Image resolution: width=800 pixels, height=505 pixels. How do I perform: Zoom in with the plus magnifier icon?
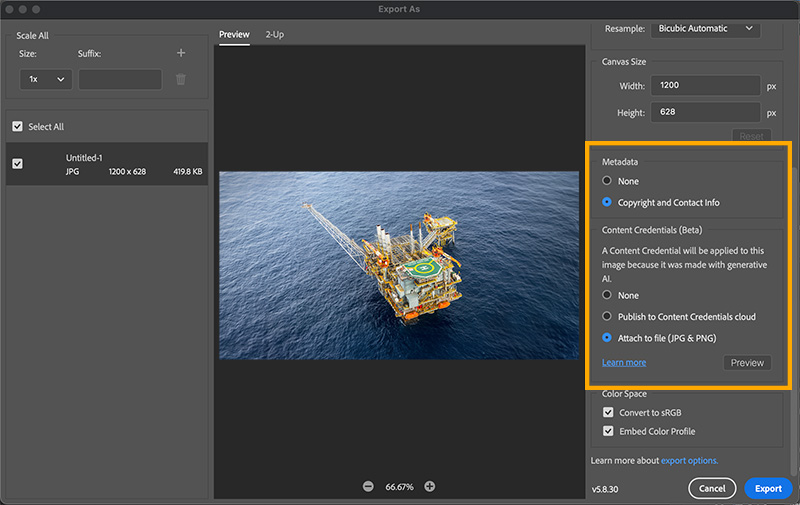430,486
